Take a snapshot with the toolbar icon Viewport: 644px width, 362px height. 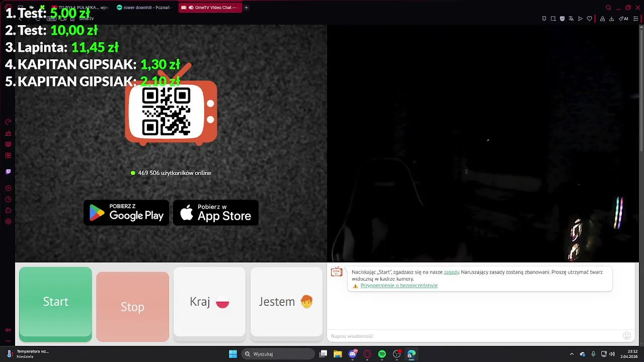tap(553, 19)
